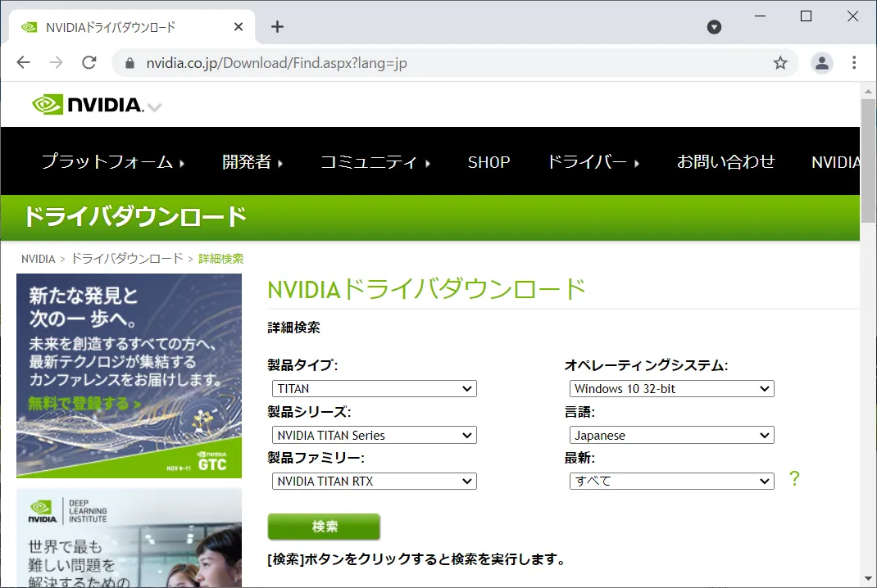
Task: Open the ドライバー menu
Action: click(x=593, y=162)
